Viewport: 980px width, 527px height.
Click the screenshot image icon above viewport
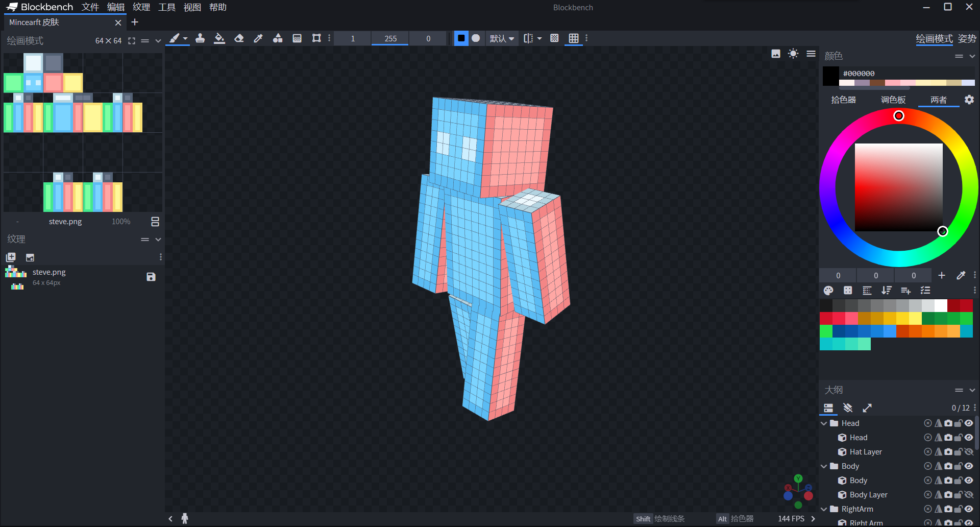point(776,54)
